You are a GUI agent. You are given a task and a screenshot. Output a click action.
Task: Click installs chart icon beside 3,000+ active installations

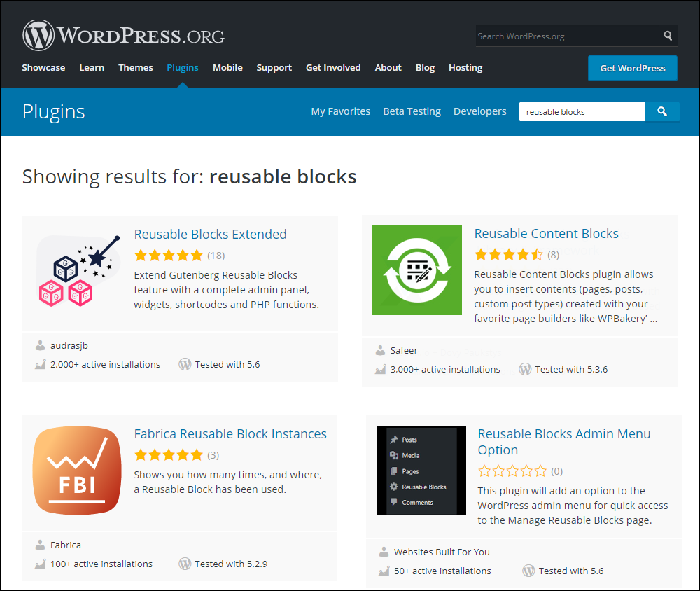tap(380, 370)
